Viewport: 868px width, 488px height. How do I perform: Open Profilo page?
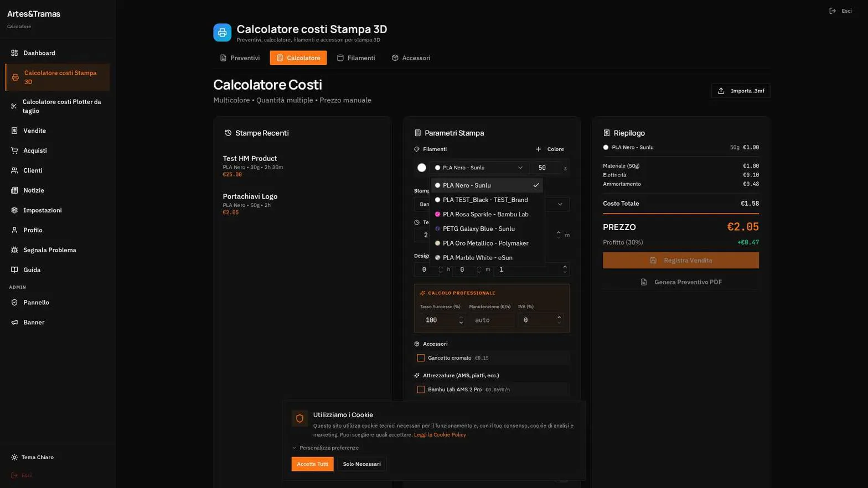tap(58, 230)
